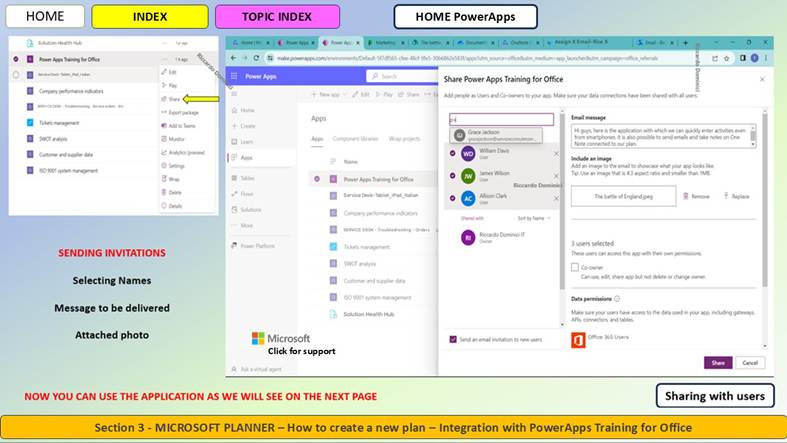Deselect Power Apps Training for Office in main list
This screenshot has height=443, width=787.
pyautogui.click(x=317, y=179)
